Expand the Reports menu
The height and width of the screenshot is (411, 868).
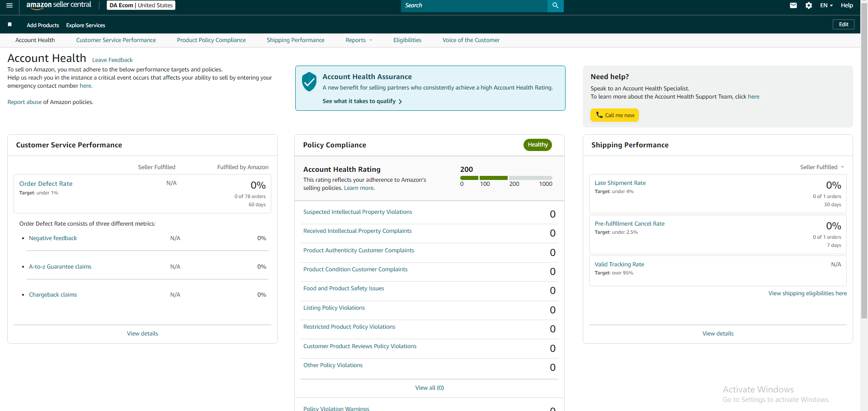coord(359,40)
